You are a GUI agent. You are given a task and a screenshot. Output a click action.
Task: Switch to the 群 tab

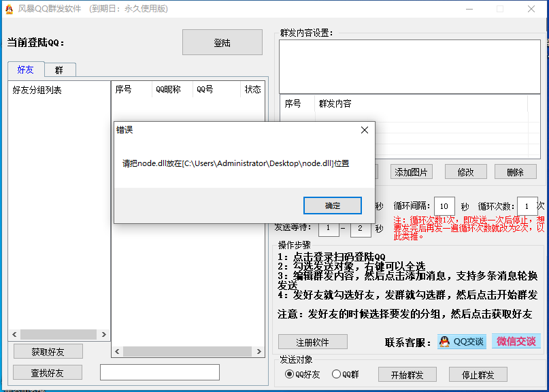(59, 70)
